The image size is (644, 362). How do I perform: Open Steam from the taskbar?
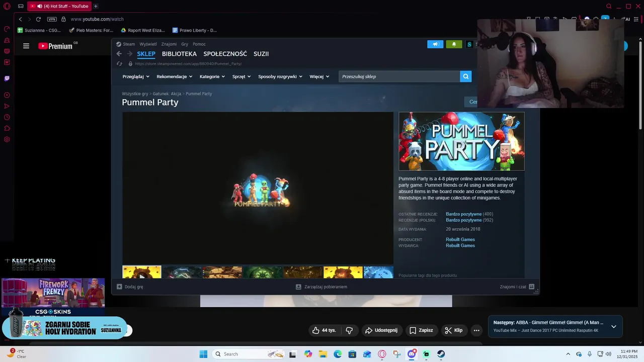440,354
